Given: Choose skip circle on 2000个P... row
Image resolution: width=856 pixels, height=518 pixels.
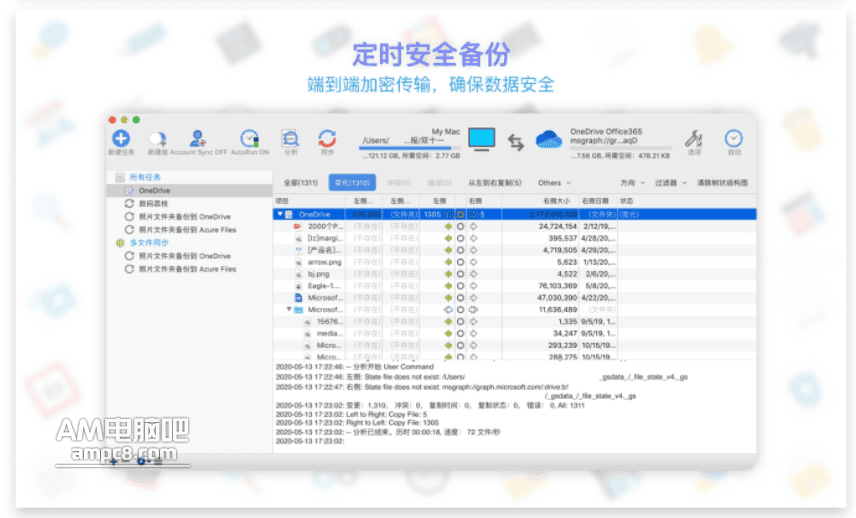Looking at the screenshot, I should tap(461, 226).
